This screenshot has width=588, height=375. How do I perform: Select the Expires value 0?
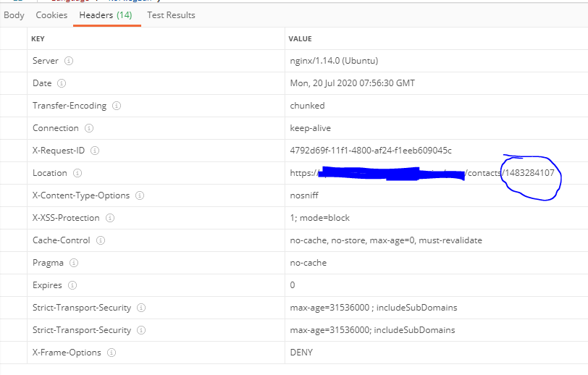(293, 285)
